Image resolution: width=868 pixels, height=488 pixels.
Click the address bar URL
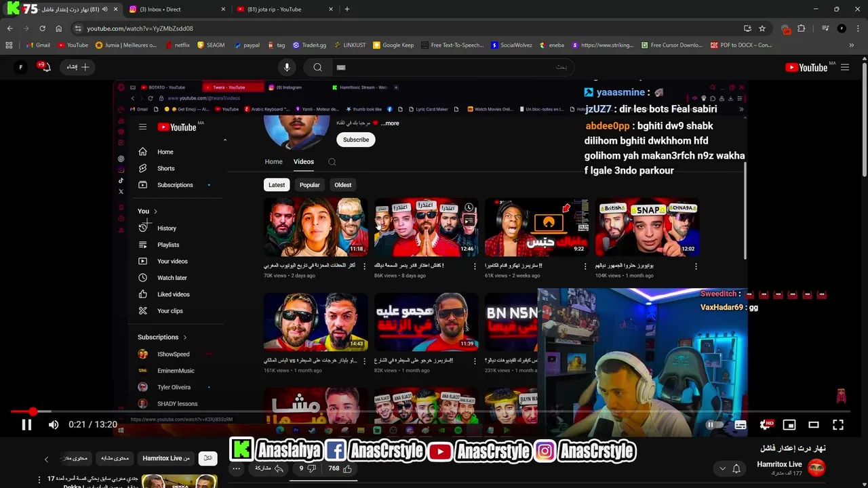point(140,28)
